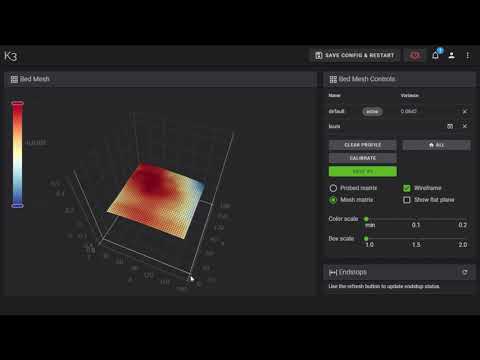
Task: Select the Mesh matrix radio option
Action: (x=333, y=200)
